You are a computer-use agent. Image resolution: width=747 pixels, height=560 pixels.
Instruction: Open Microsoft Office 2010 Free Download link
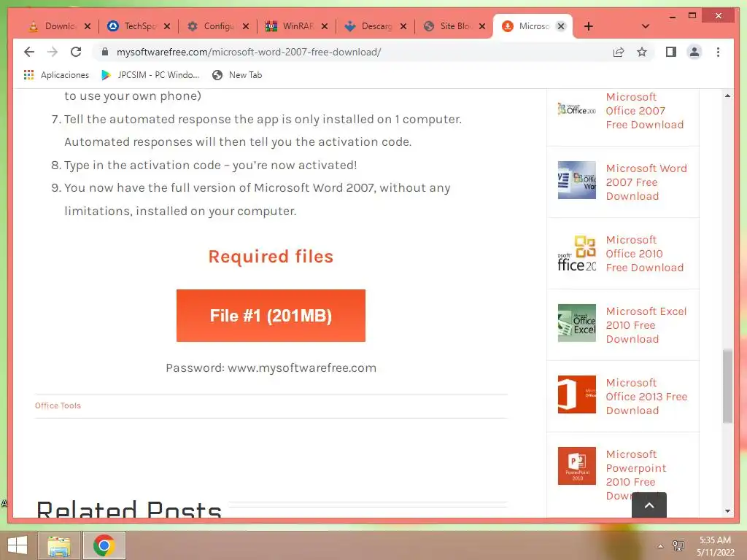point(645,253)
